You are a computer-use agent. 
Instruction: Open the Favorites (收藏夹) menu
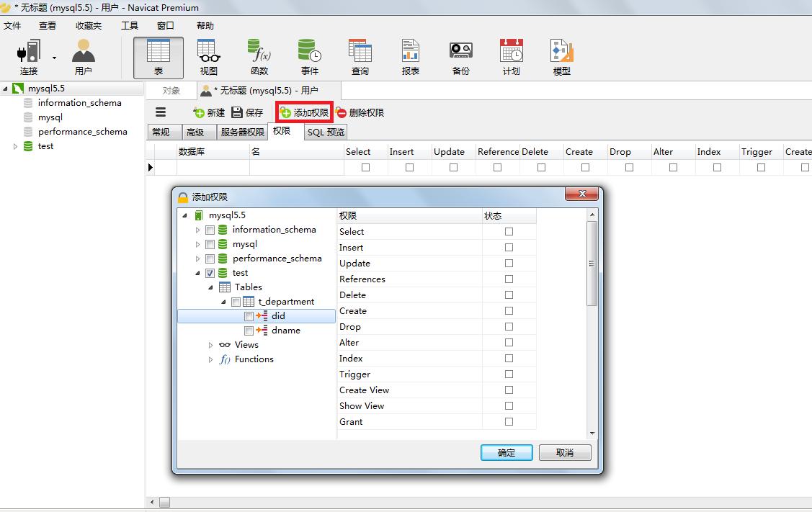pyautogui.click(x=89, y=25)
